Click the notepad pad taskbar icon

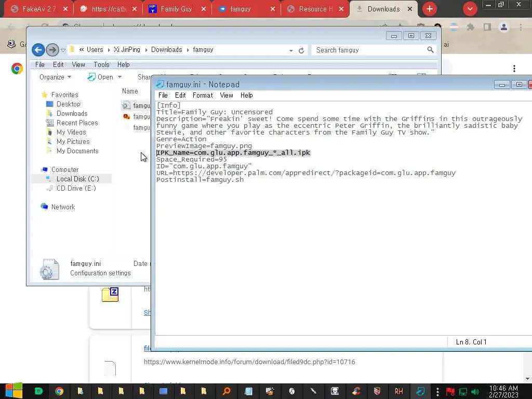248,391
